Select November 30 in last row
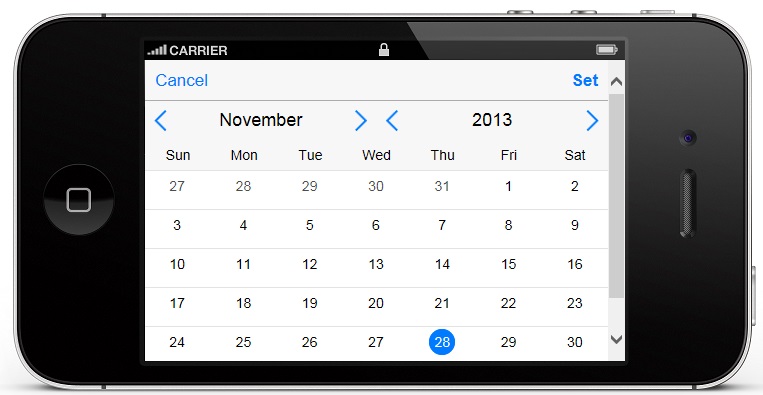 [x=575, y=342]
